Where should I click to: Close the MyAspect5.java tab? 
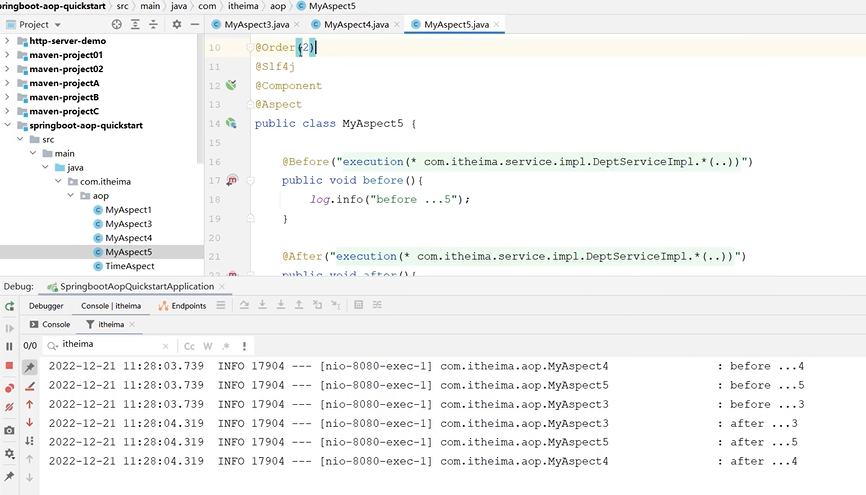[497, 24]
